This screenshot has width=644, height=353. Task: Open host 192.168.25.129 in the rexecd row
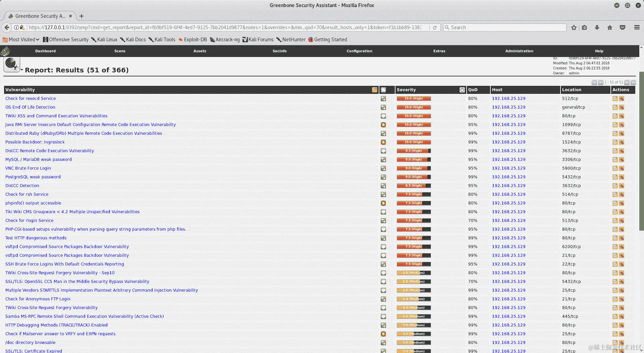pos(508,99)
